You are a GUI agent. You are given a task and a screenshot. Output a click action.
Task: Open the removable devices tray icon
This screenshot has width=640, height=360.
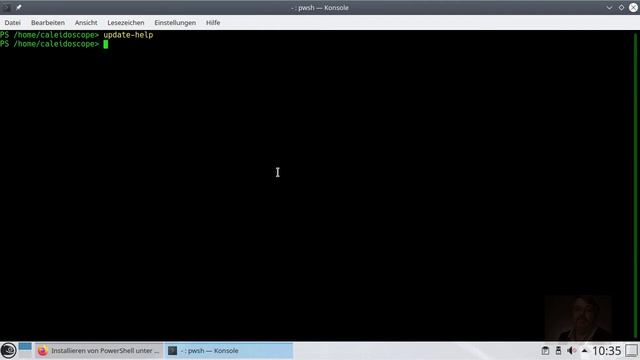(558, 351)
